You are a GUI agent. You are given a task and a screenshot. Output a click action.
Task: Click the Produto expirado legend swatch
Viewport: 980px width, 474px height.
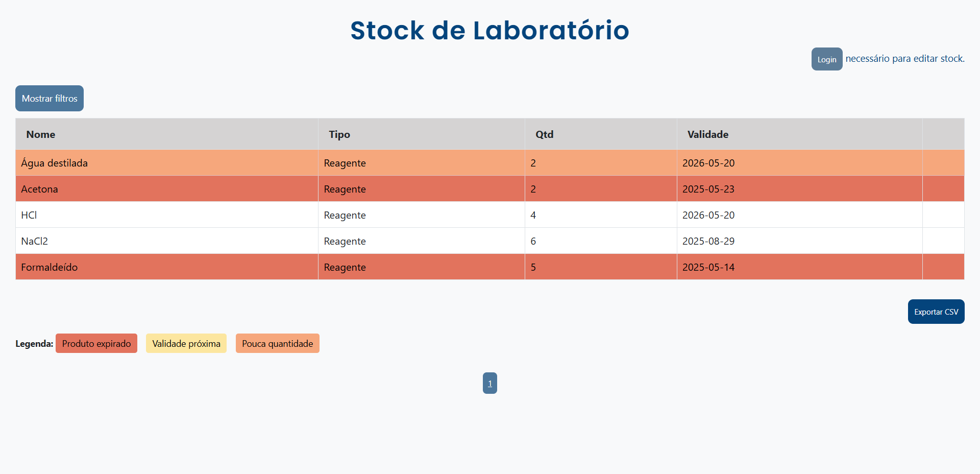tap(96, 343)
